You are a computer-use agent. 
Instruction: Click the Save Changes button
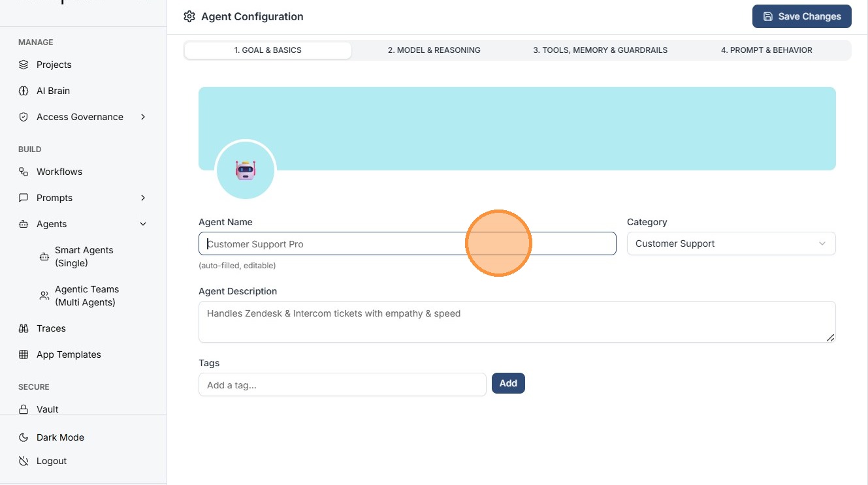pos(801,16)
